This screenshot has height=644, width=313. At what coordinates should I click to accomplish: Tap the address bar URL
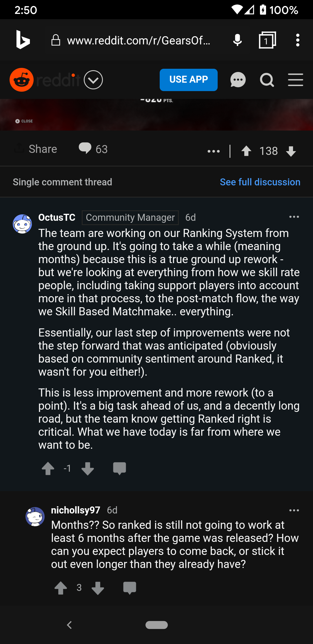(139, 40)
